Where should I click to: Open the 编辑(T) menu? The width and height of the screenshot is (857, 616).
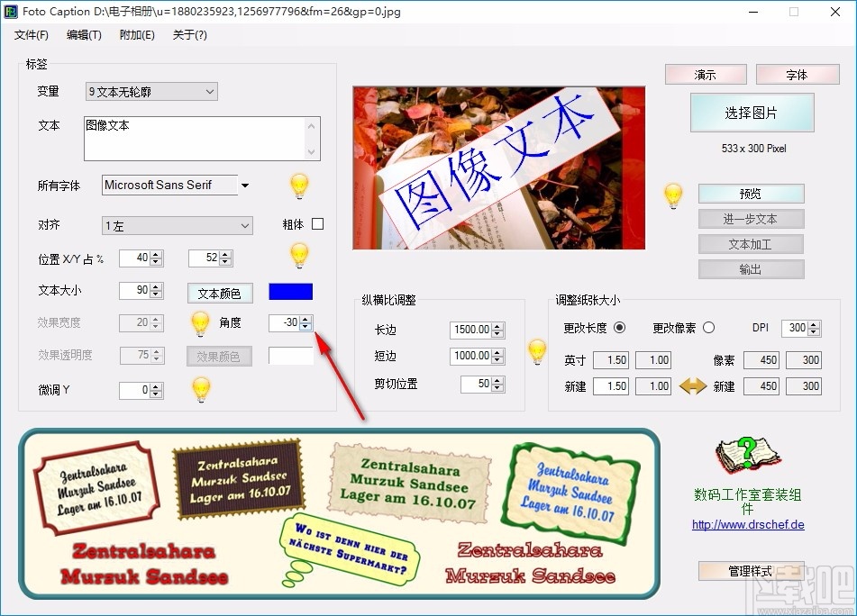(84, 35)
